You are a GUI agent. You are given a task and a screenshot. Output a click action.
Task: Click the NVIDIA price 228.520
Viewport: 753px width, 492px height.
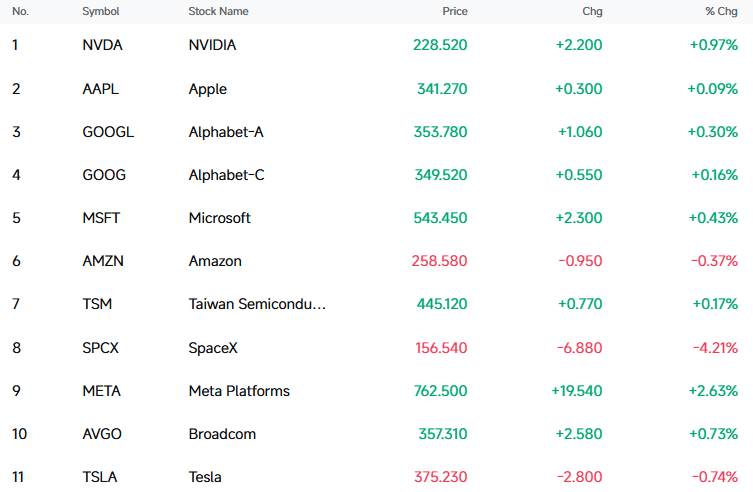click(x=440, y=45)
